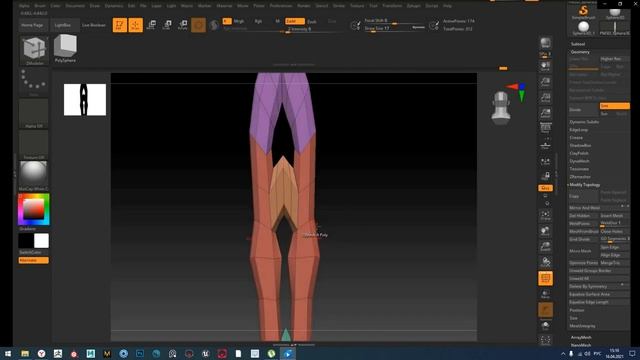This screenshot has height=360, width=640.
Task: Expand the ZRemesher section
Action: pyautogui.click(x=580, y=177)
